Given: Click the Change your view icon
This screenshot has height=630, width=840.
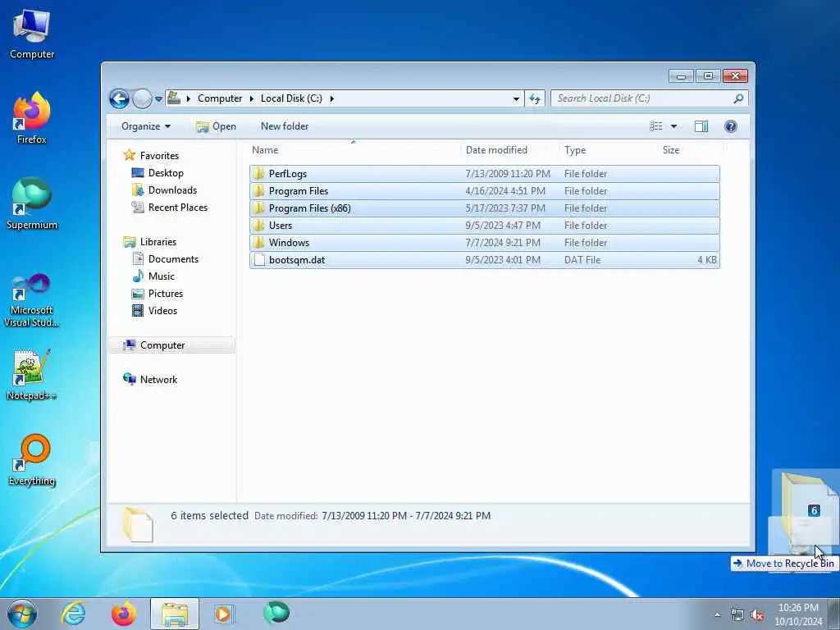Looking at the screenshot, I should point(656,126).
